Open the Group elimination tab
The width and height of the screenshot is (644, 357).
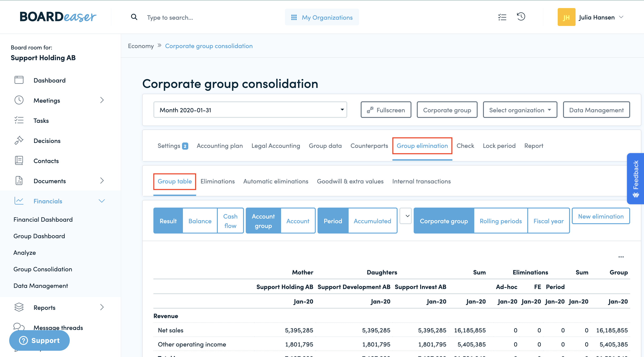[422, 145]
